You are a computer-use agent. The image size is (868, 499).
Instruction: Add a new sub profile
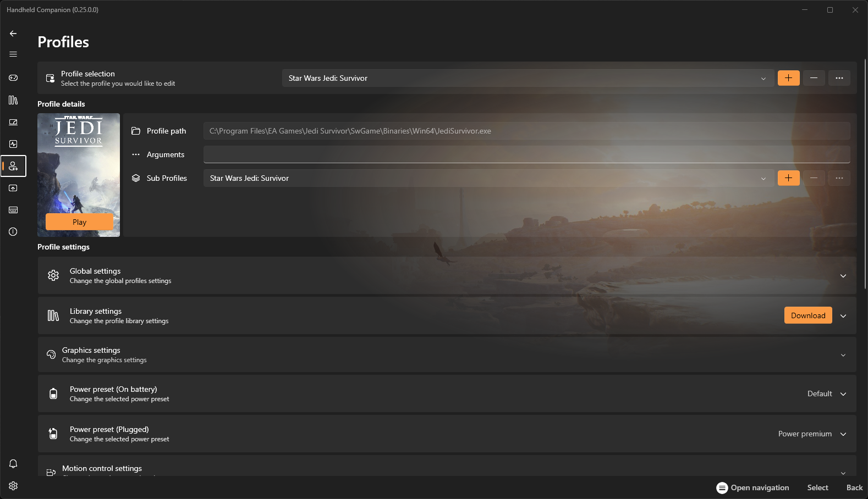(788, 178)
